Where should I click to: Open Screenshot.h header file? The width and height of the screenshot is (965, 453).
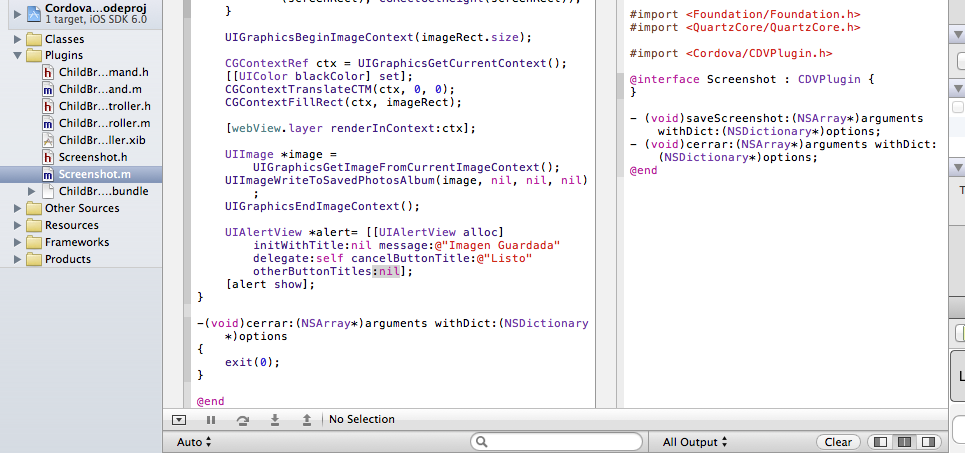click(x=92, y=157)
